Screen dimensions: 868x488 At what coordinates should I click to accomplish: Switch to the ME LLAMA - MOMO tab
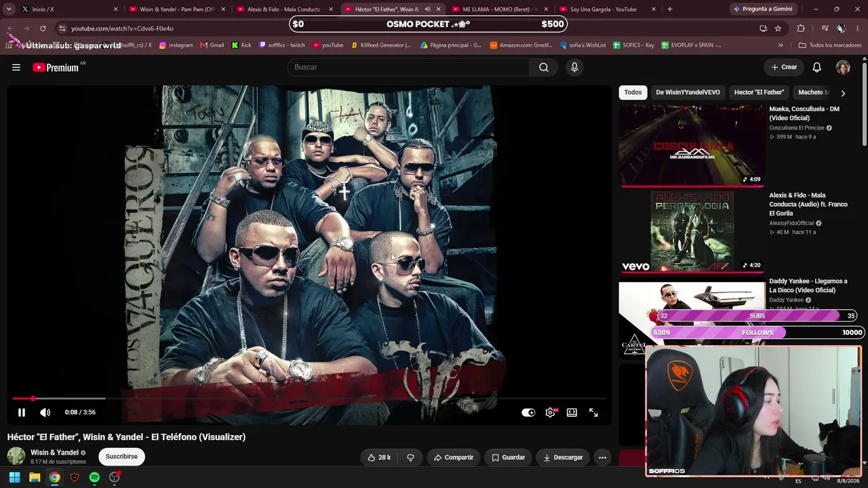point(500,9)
